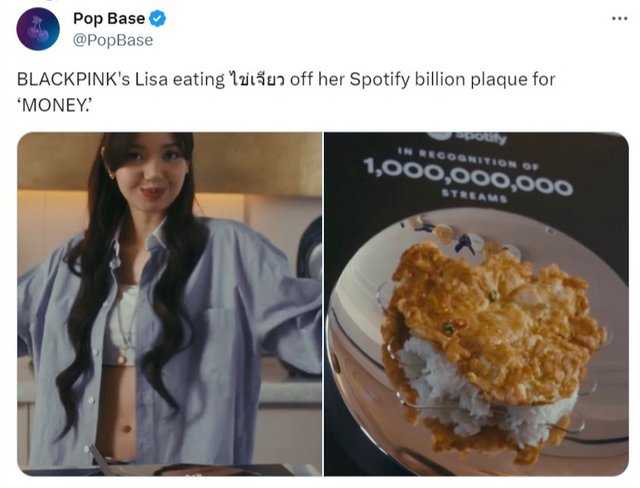This screenshot has height=488, width=640.
Task: Click the STREAMS text on the plaque
Action: point(474,195)
